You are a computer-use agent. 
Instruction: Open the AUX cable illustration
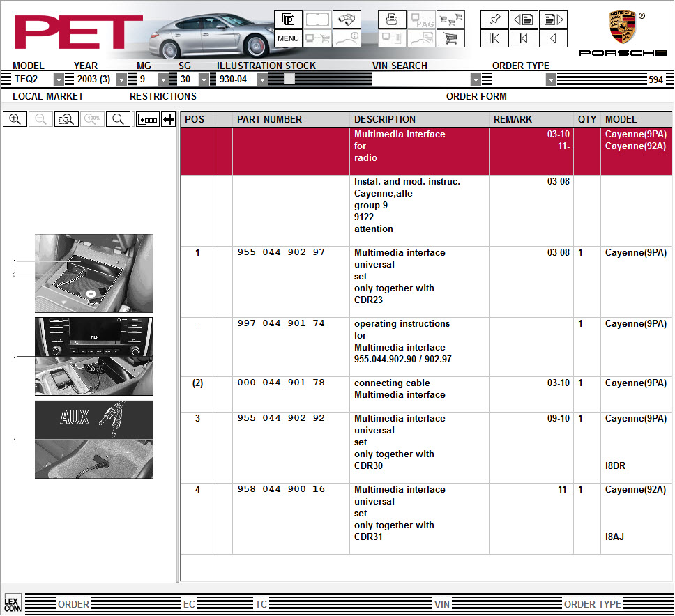click(x=94, y=440)
